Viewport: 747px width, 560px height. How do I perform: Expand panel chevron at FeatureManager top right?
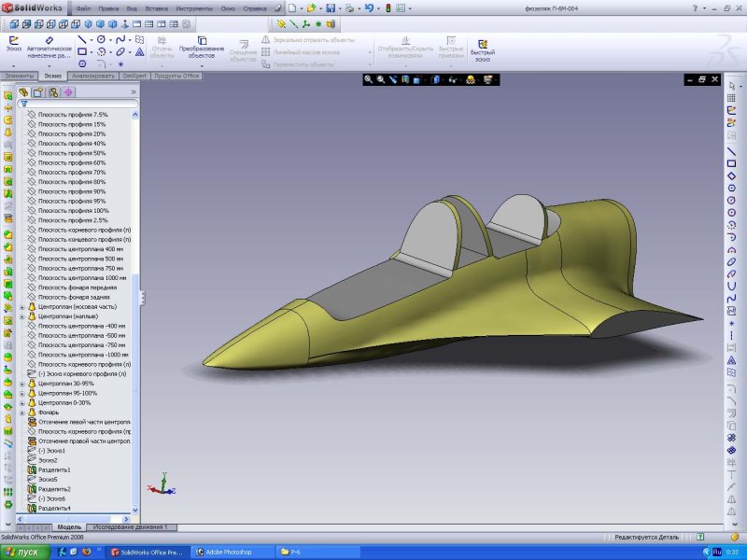coord(134,91)
